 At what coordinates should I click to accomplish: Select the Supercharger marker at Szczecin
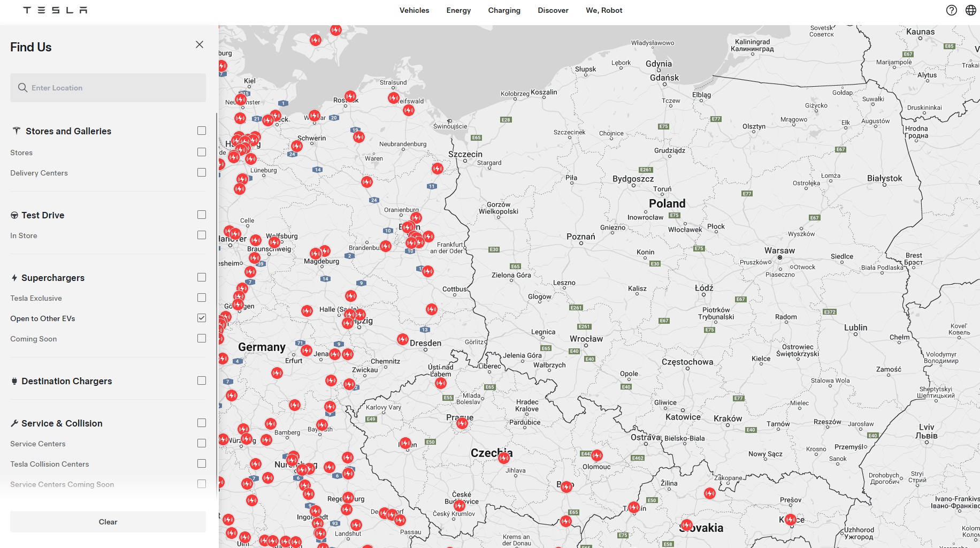(x=438, y=169)
